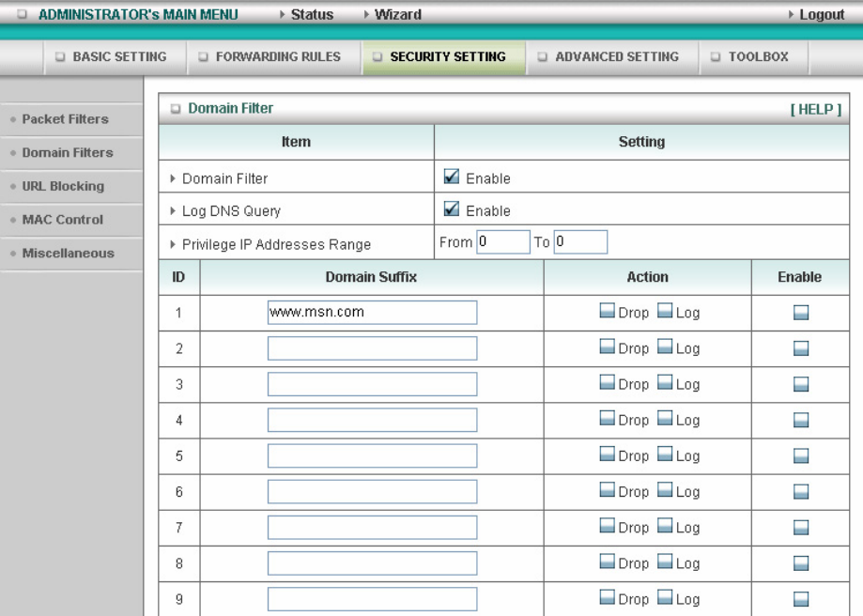Open the HELP link

click(816, 110)
